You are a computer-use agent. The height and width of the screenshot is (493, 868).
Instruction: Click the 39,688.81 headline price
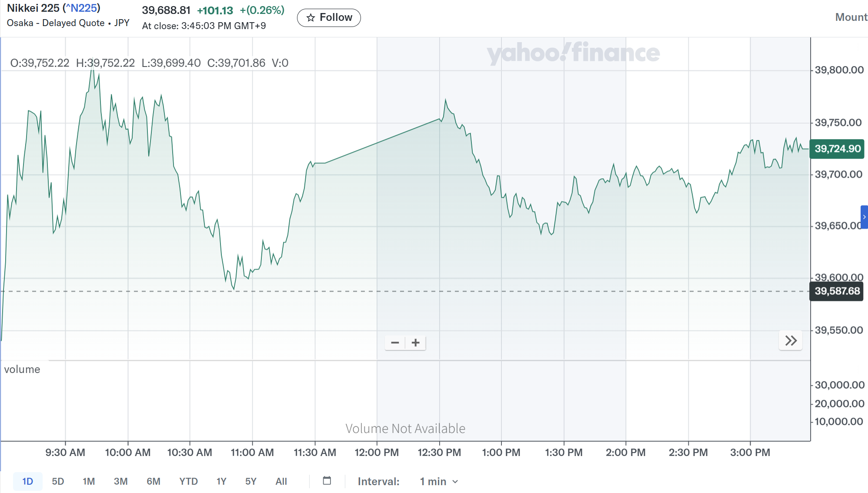[x=166, y=10]
